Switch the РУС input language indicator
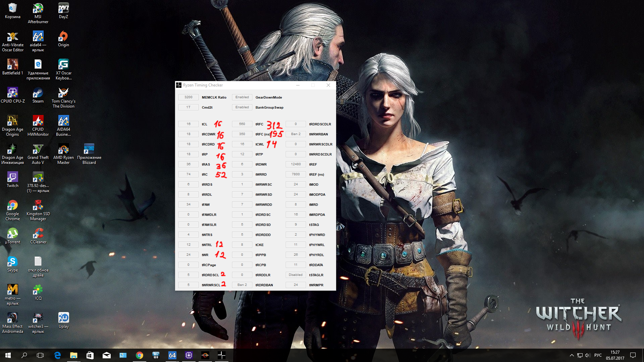644x362 pixels. [x=598, y=355]
